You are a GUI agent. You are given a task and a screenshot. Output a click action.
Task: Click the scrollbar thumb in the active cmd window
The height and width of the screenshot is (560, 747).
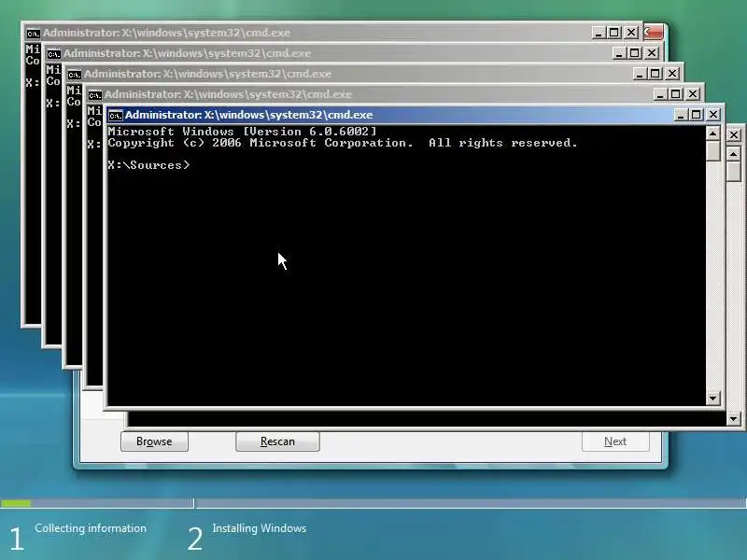point(712,150)
